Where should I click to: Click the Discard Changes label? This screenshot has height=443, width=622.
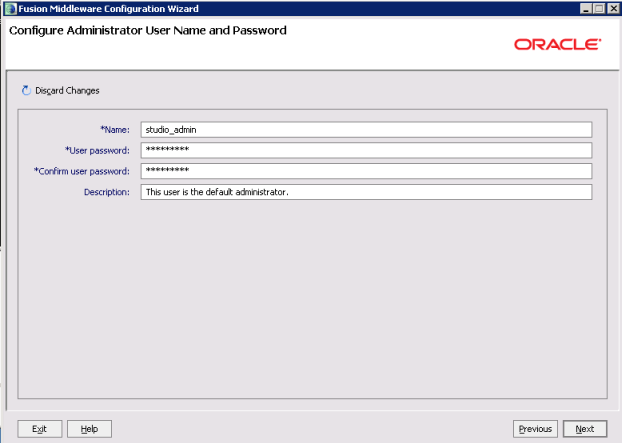67,91
